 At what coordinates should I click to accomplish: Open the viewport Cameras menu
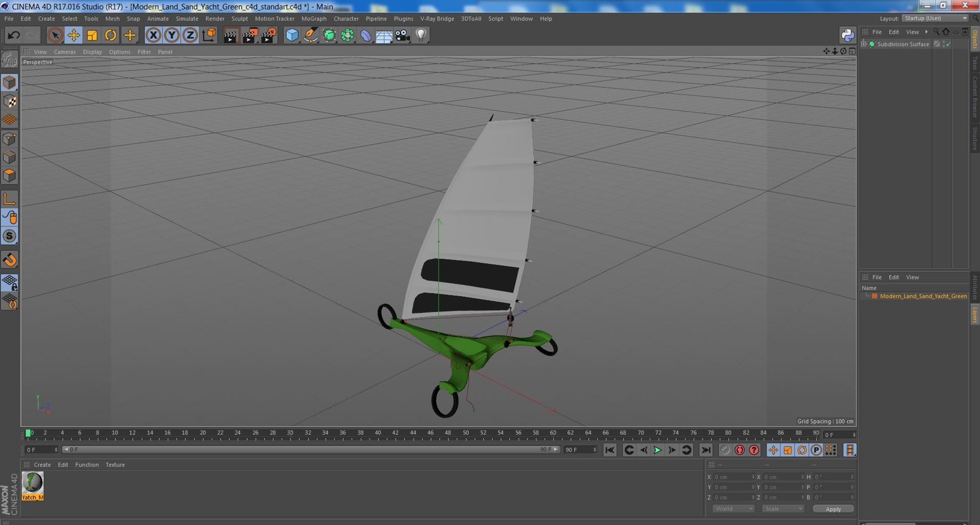click(65, 52)
